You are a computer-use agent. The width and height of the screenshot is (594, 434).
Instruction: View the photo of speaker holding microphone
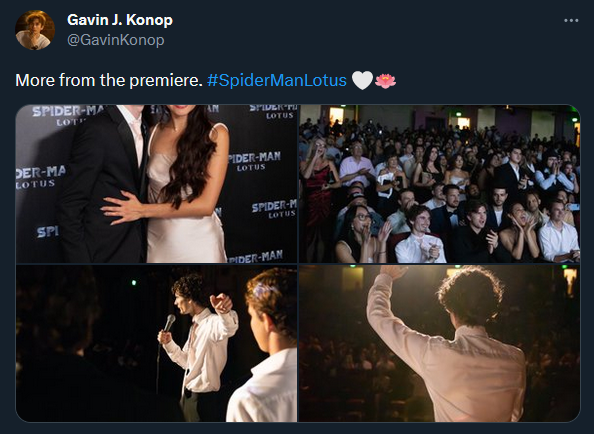tap(156, 343)
